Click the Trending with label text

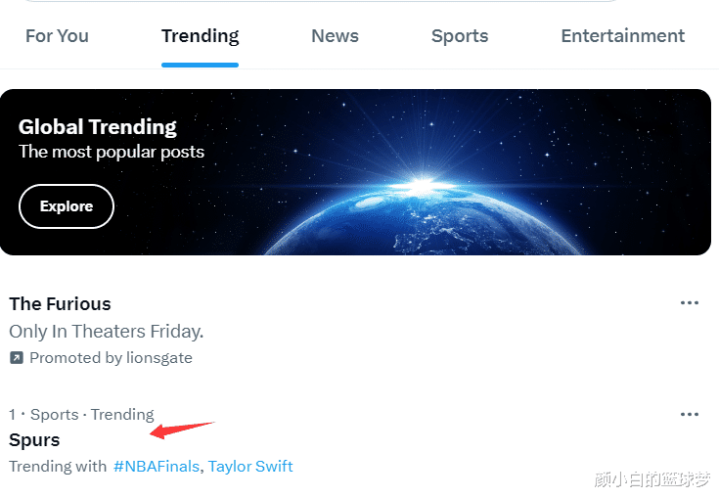click(58, 466)
